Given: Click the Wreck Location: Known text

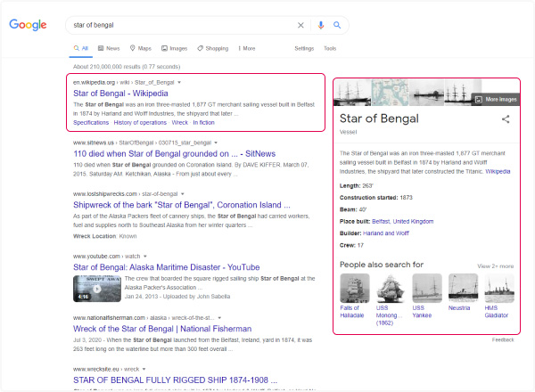Looking at the screenshot, I should (104, 236).
